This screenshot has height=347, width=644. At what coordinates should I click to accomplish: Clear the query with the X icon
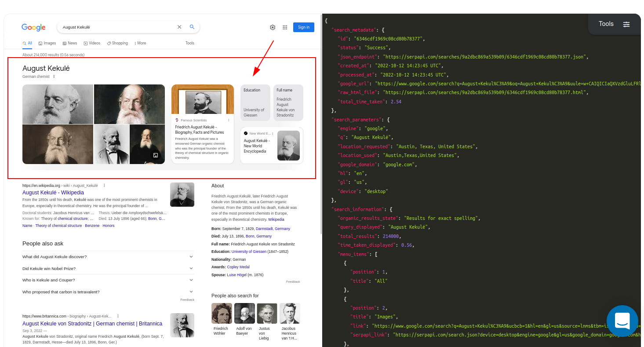179,27
